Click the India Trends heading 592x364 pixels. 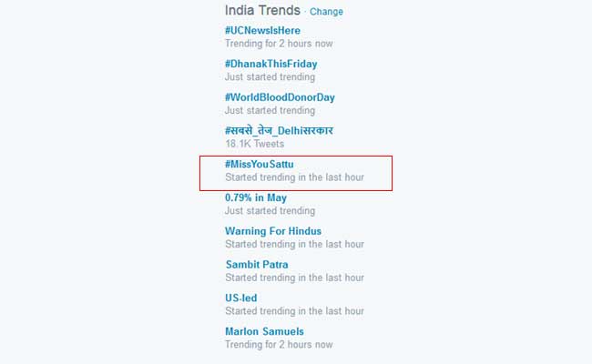click(262, 11)
